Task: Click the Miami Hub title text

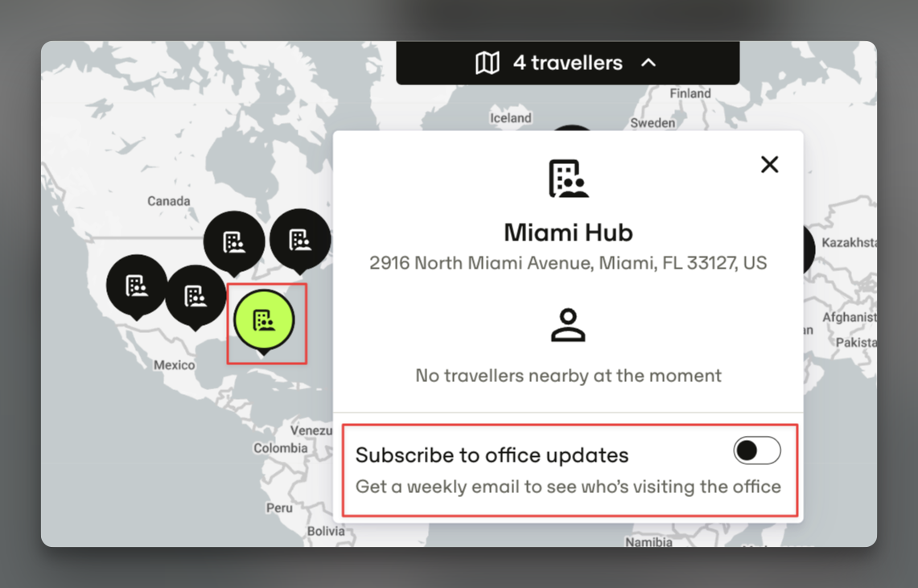Action: click(568, 232)
